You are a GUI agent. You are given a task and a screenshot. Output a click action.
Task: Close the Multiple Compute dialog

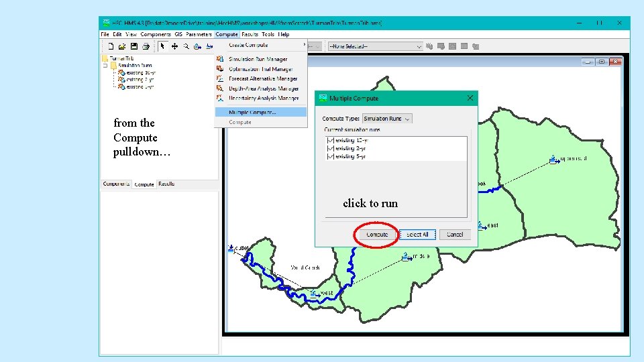coord(470,98)
